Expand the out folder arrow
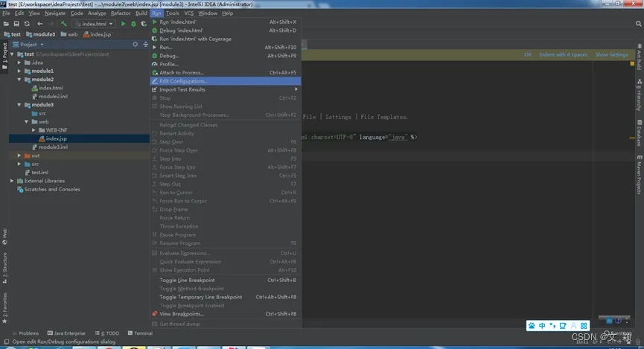Image resolution: width=644 pixels, height=349 pixels. (x=19, y=156)
